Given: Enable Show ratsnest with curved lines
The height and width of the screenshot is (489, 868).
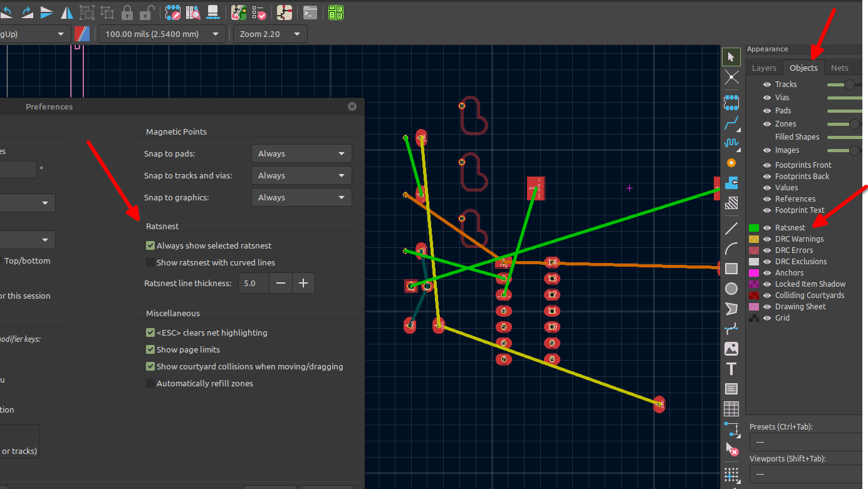Looking at the screenshot, I should [x=150, y=263].
